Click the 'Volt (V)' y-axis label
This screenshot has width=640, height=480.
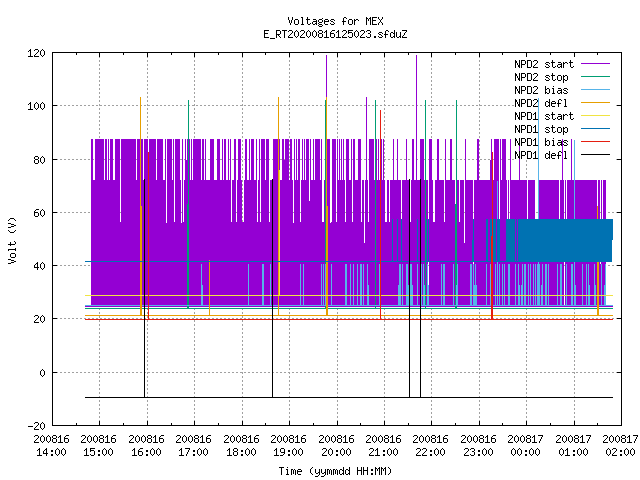click(x=13, y=240)
